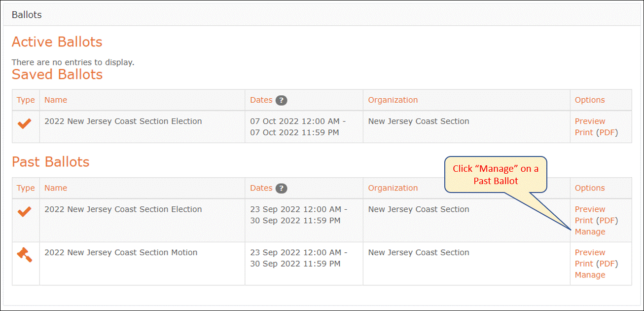The width and height of the screenshot is (644, 311).
Task: Click the 'Active Ballots' heading
Action: tap(57, 42)
